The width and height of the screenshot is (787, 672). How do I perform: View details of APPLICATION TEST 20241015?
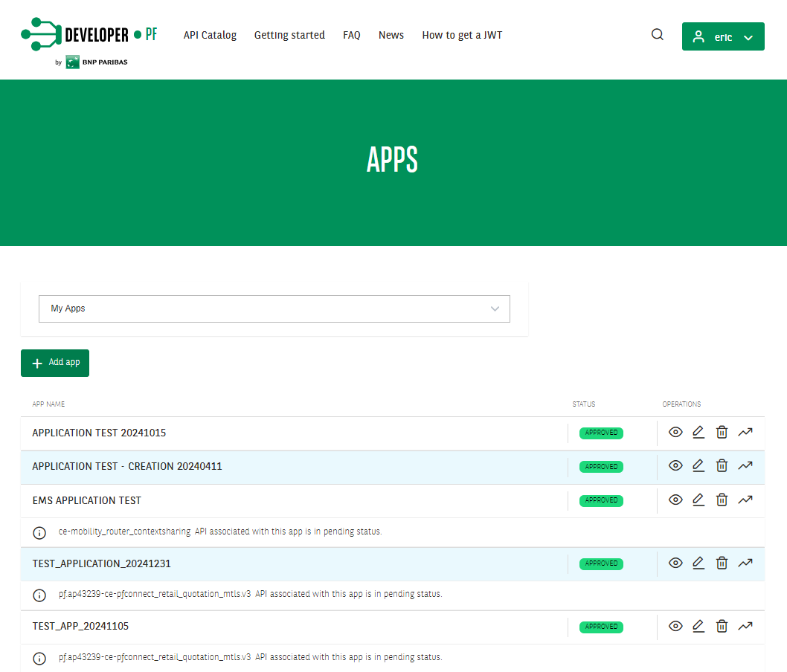pos(675,432)
